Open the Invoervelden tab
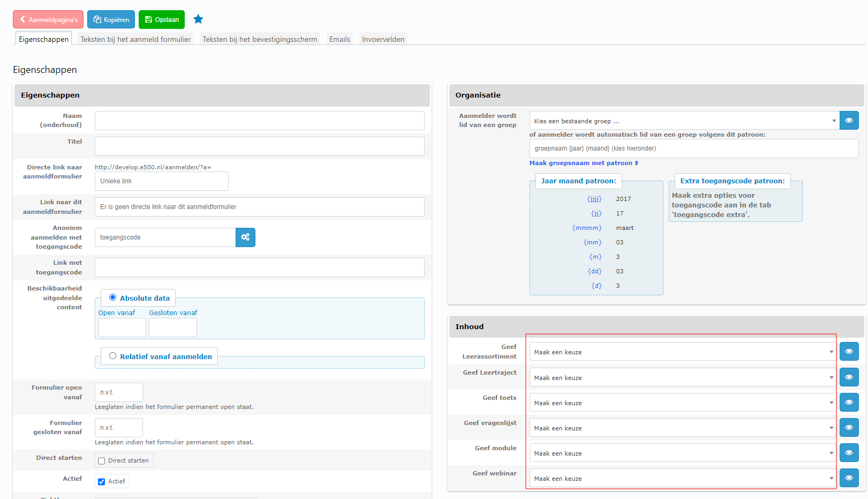The width and height of the screenshot is (868, 499). [x=383, y=39]
